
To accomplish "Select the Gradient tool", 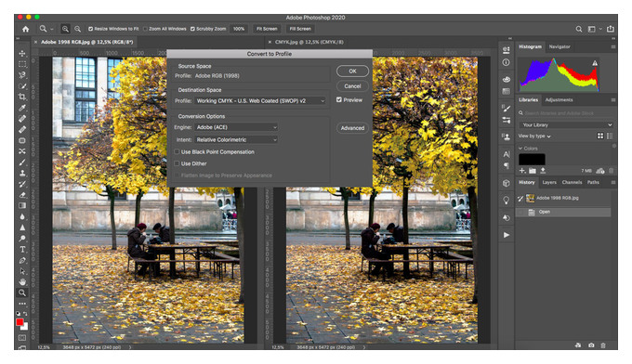I will 22,206.
